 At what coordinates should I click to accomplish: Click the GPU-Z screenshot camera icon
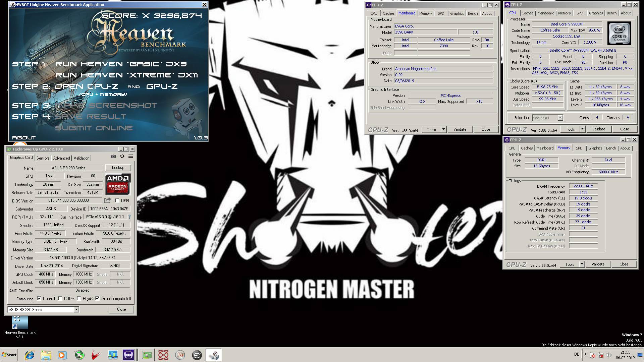(x=113, y=157)
